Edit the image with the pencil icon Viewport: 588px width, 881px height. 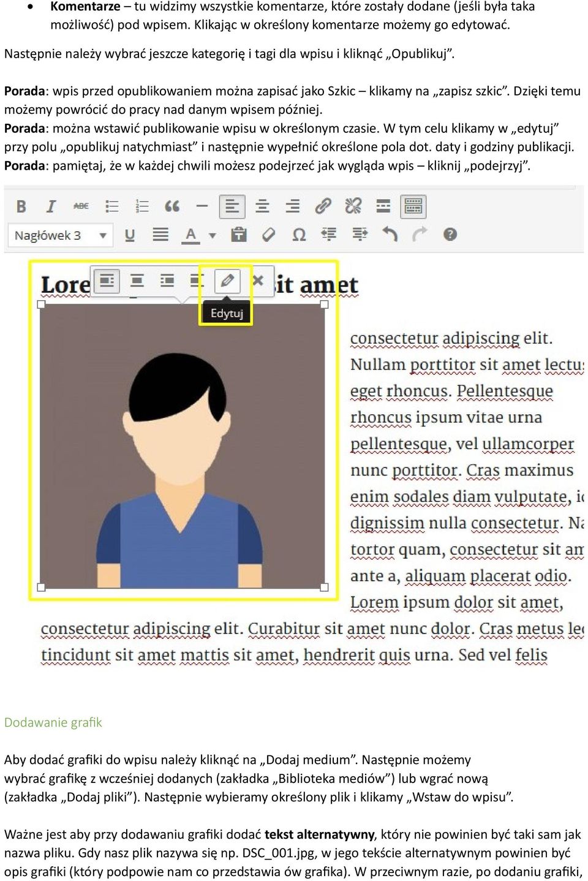point(227,281)
